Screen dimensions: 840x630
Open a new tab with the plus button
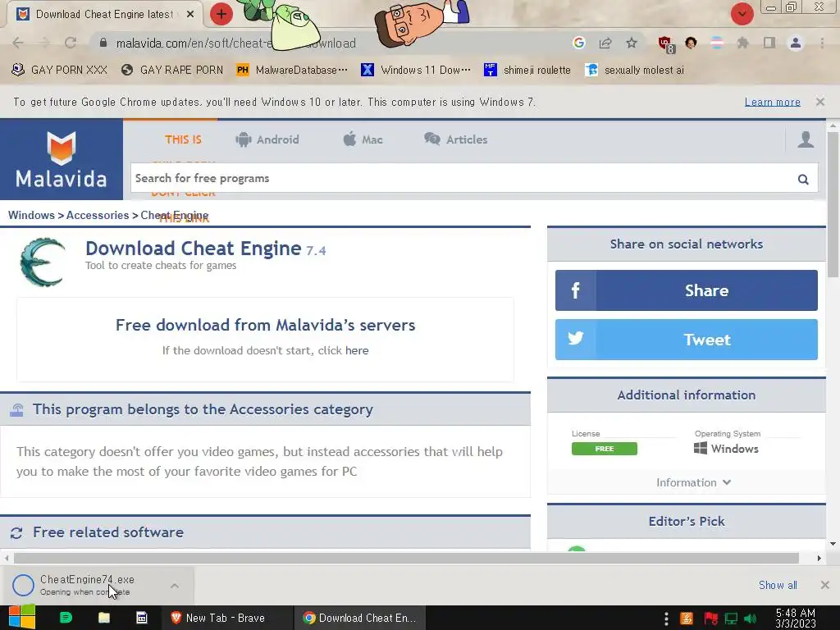(x=221, y=14)
